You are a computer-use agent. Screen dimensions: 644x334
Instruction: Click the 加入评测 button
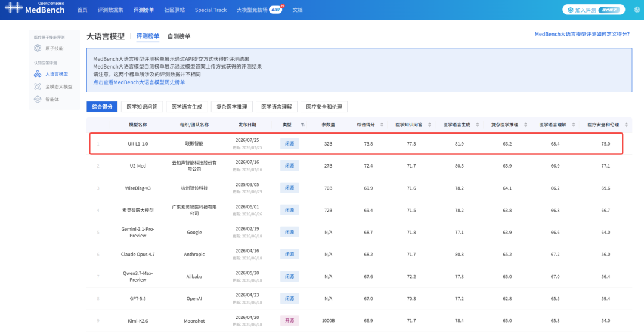(593, 10)
